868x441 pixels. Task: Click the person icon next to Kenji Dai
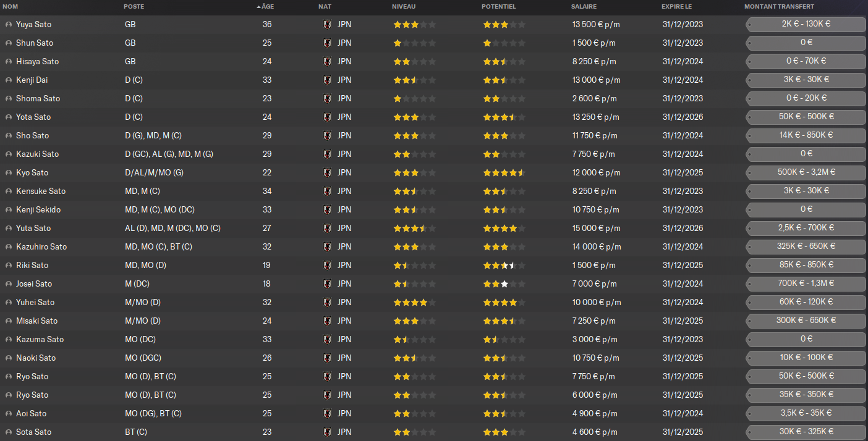(9, 80)
